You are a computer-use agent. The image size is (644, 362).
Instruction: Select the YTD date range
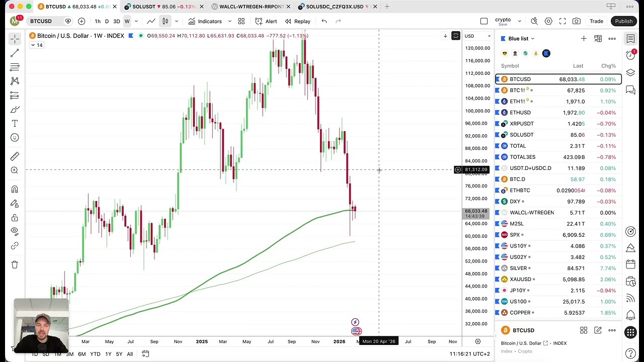95,354
